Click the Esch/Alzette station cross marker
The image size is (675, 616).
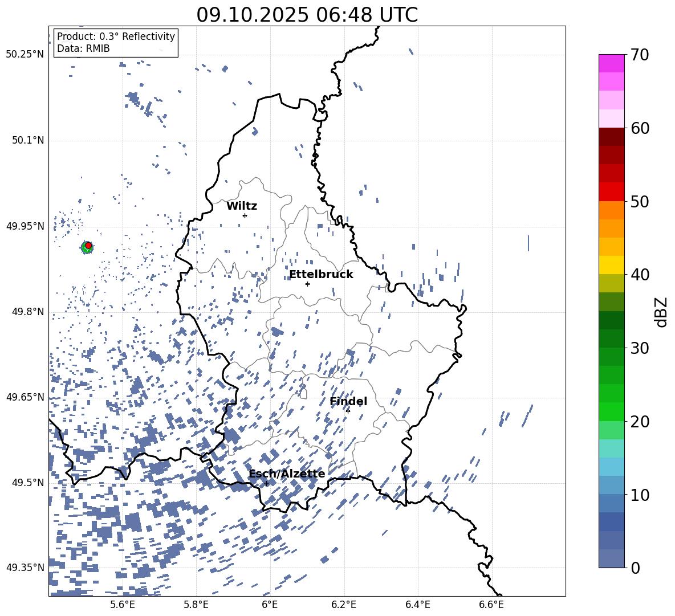[x=266, y=483]
